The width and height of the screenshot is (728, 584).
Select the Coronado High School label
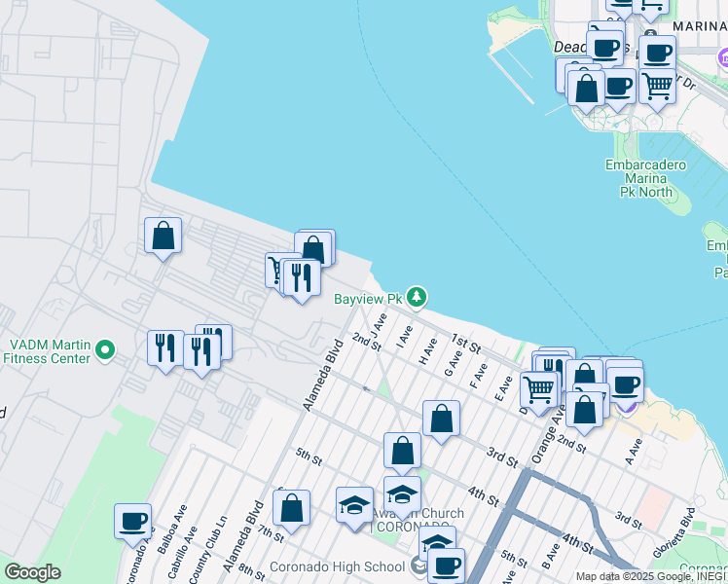(x=338, y=566)
